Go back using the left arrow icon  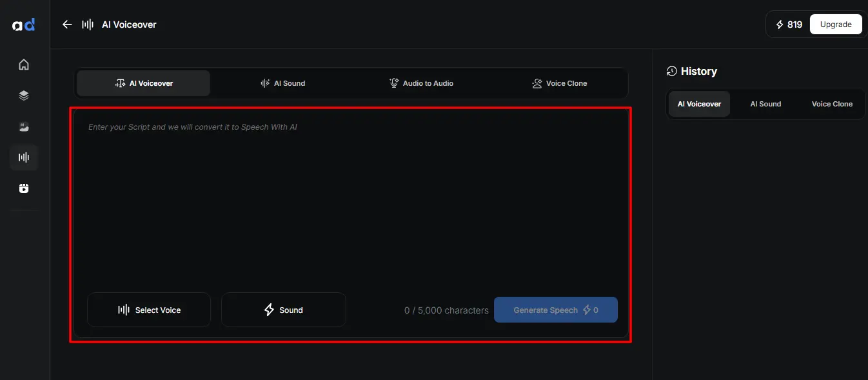click(67, 25)
